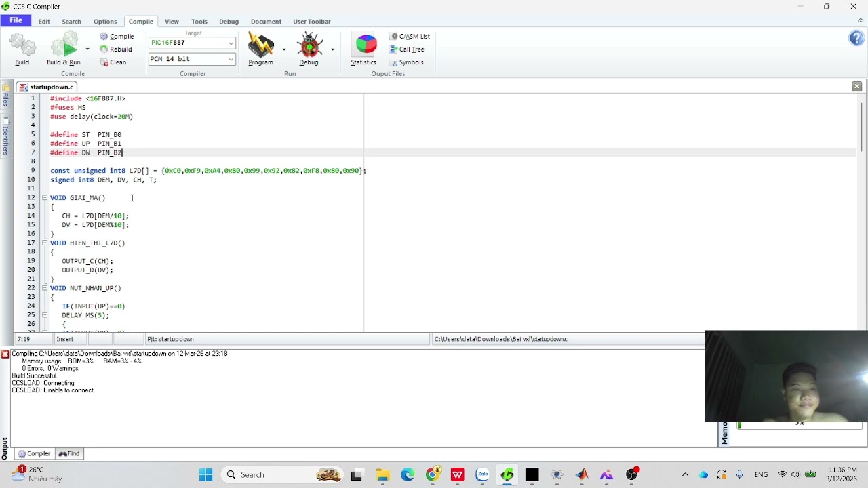Open the Edit ribbon tab
The width and height of the screenshot is (868, 488).
(x=44, y=22)
